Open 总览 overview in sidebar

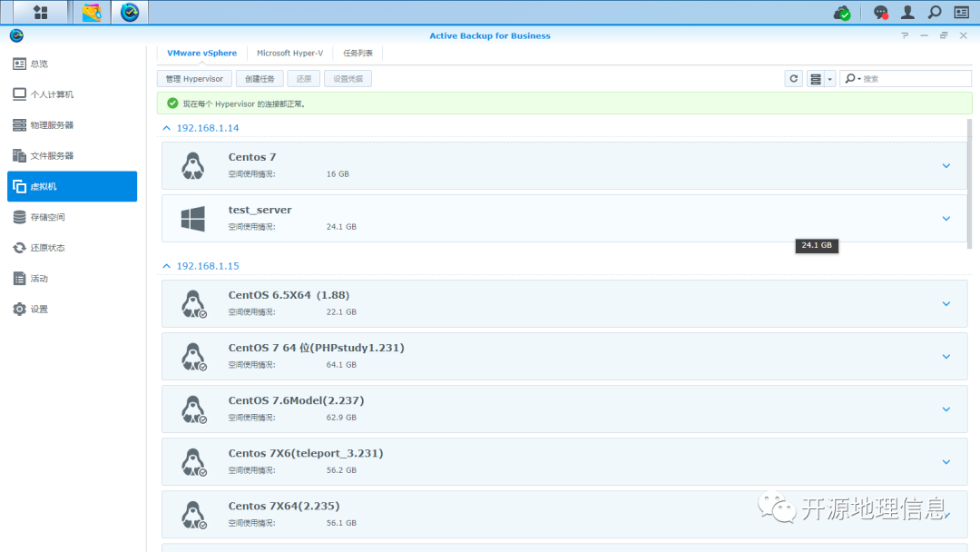pos(72,64)
